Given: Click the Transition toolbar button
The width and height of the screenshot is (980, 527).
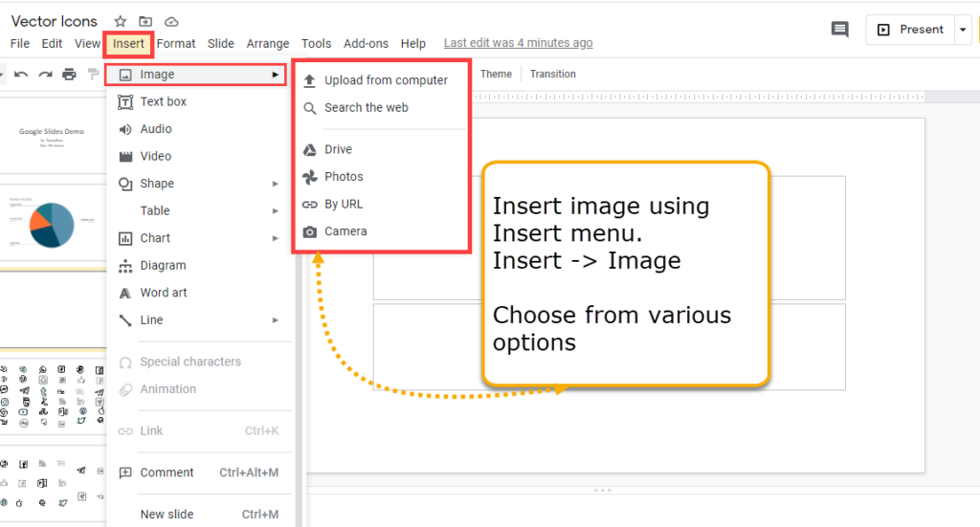Looking at the screenshot, I should [553, 75].
